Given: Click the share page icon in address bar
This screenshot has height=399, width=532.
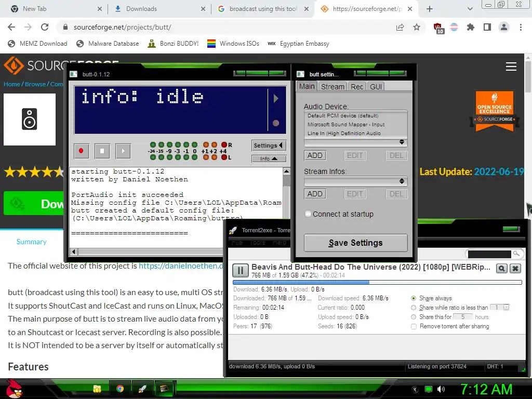Looking at the screenshot, I should pos(400,27).
